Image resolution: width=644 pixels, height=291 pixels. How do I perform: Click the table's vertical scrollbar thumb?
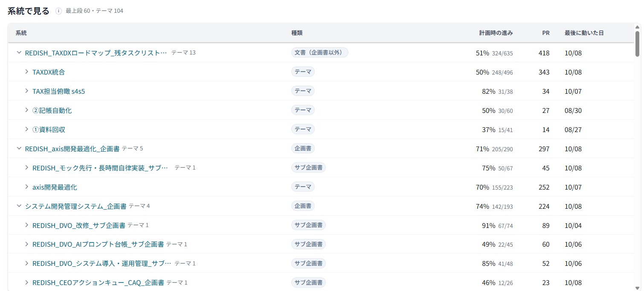tap(638, 44)
